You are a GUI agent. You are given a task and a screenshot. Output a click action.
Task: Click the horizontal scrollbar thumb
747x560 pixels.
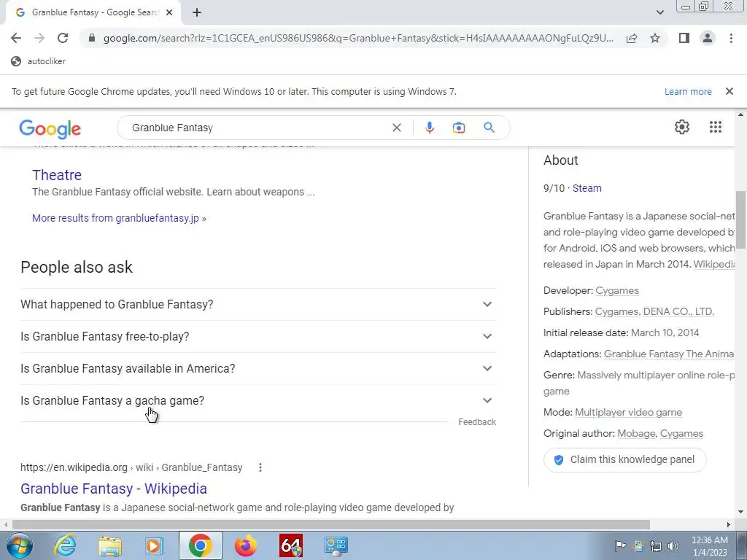coord(331,524)
